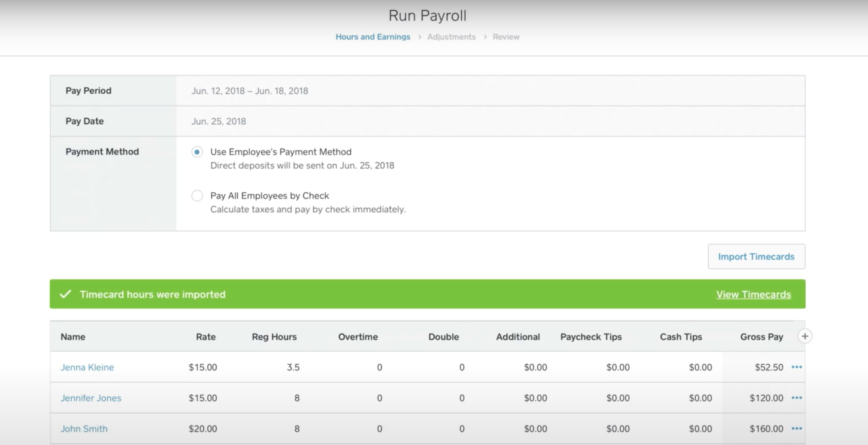This screenshot has width=868, height=445.
Task: Open John Smith employee link
Action: [84, 429]
